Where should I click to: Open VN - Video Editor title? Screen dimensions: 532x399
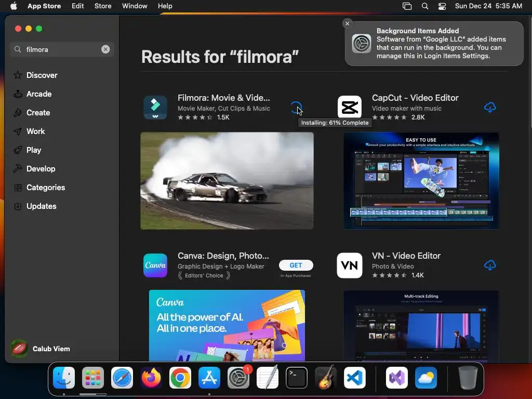click(x=406, y=256)
